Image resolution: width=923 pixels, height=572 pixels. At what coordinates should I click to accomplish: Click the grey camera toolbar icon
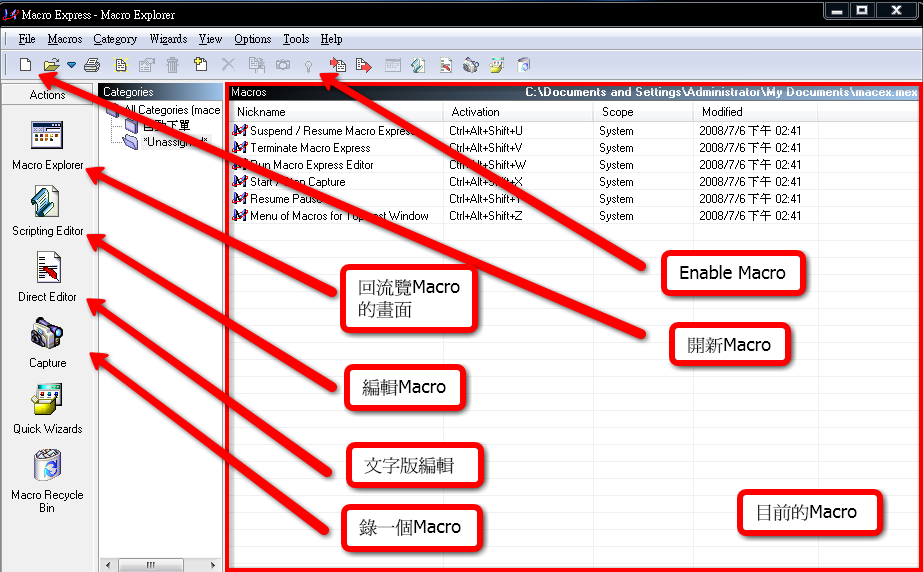coord(283,64)
